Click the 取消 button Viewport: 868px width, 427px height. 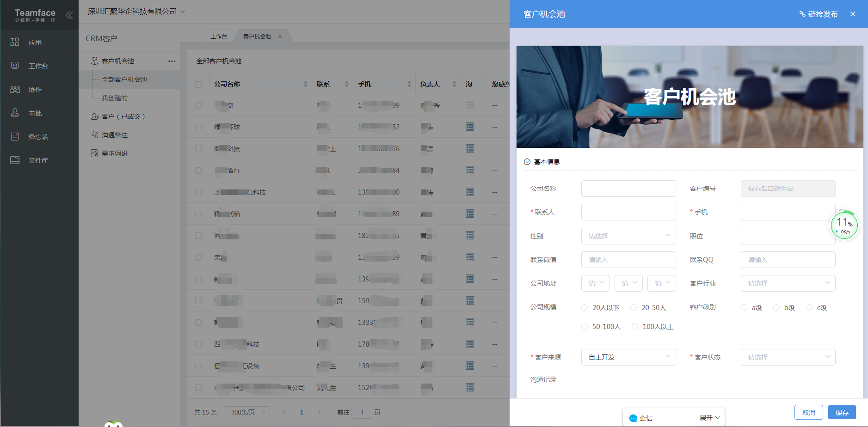coord(809,412)
